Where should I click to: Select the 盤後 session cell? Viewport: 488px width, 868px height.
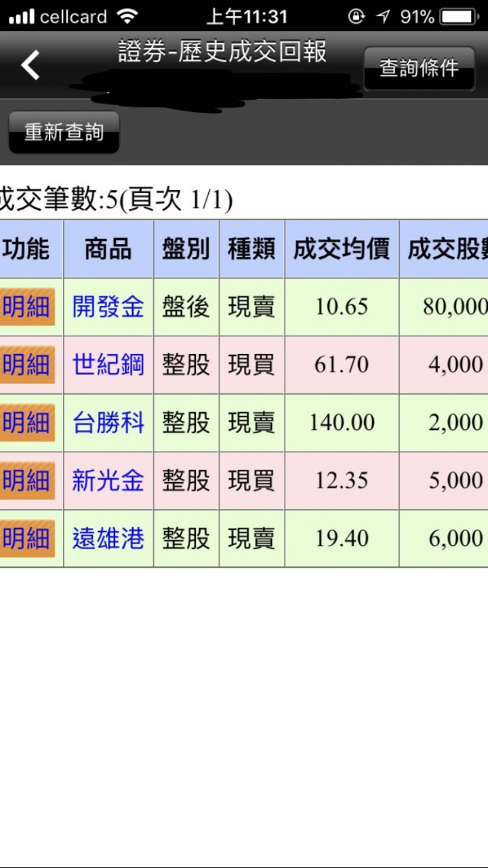point(186,307)
